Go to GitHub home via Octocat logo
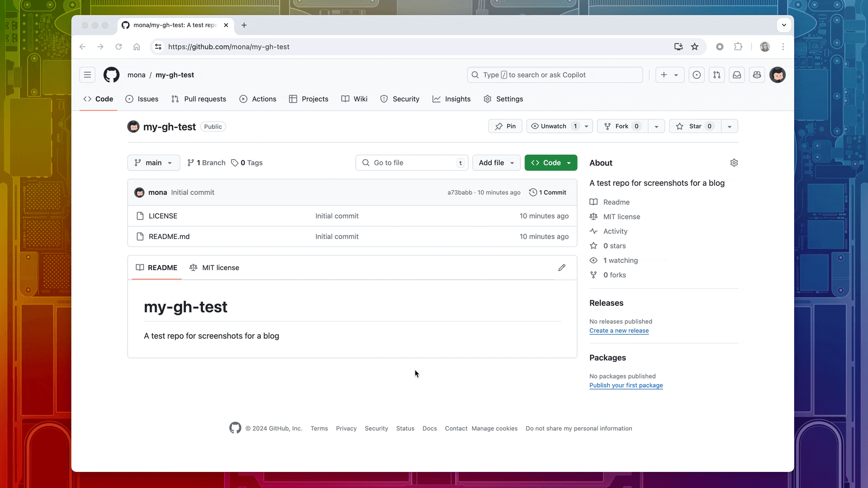This screenshot has height=488, width=868. (112, 75)
